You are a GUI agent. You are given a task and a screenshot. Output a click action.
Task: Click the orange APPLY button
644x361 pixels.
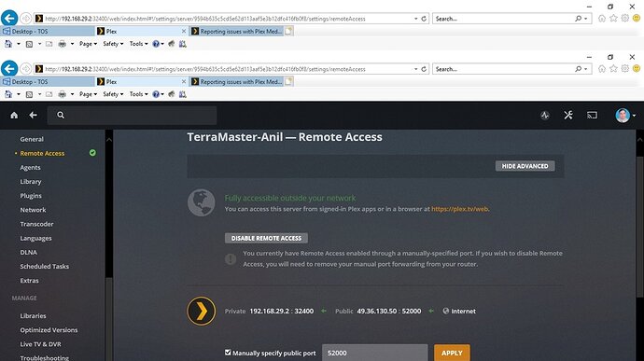point(452,353)
